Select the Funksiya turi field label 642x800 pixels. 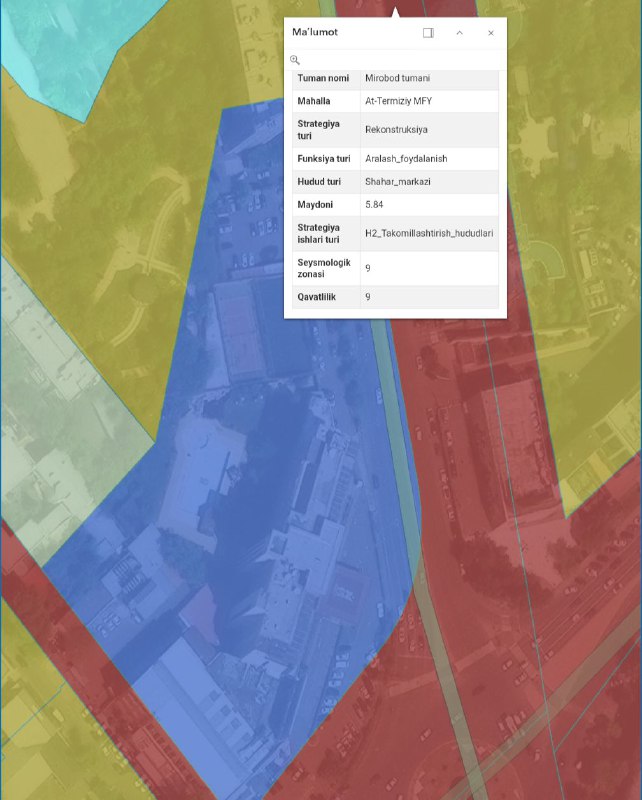click(x=324, y=159)
